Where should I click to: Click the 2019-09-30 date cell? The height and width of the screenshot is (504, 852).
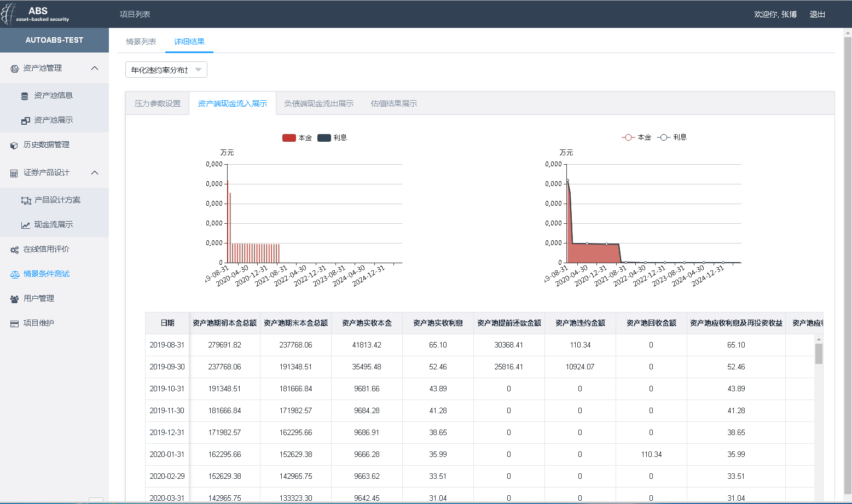pos(167,367)
